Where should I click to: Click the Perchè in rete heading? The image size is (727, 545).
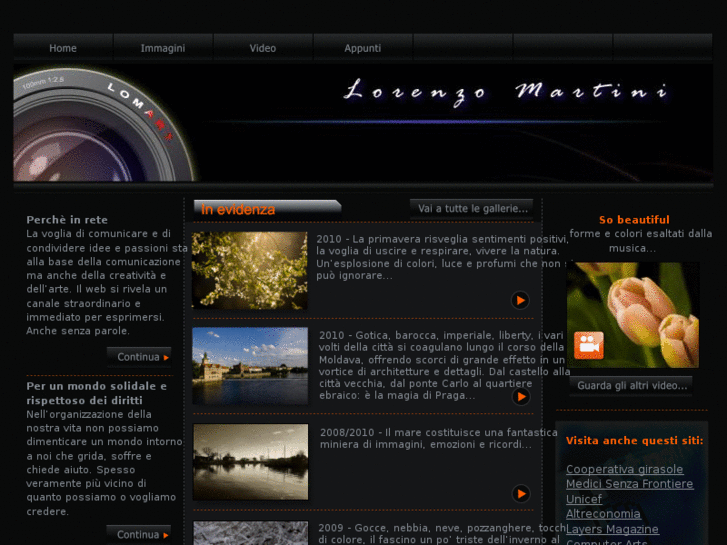[x=67, y=220]
